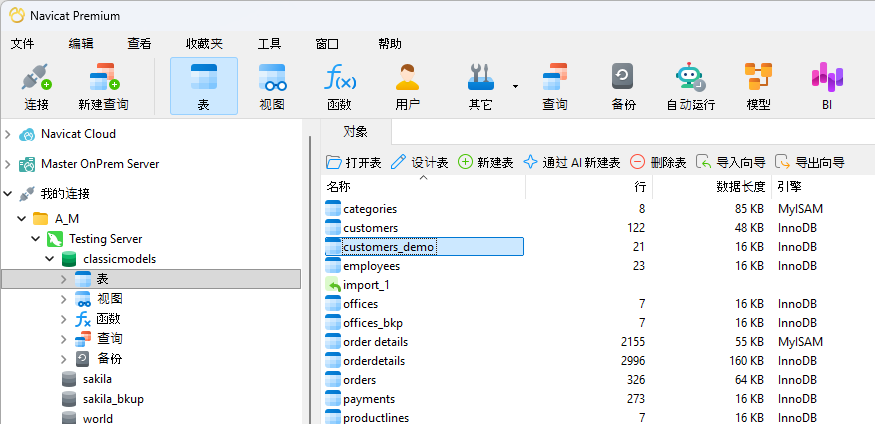
Task: Click the Master OnPrem Server icon
Action: click(x=27, y=164)
